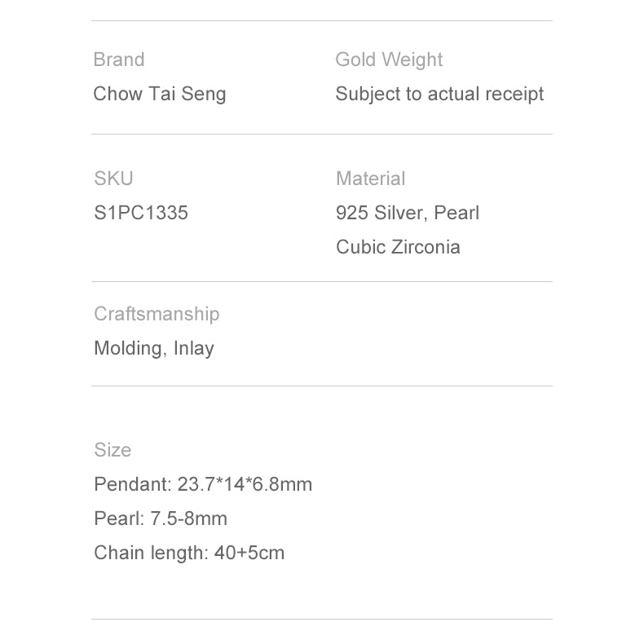Click the SKU label
The width and height of the screenshot is (644, 644).
point(113,179)
